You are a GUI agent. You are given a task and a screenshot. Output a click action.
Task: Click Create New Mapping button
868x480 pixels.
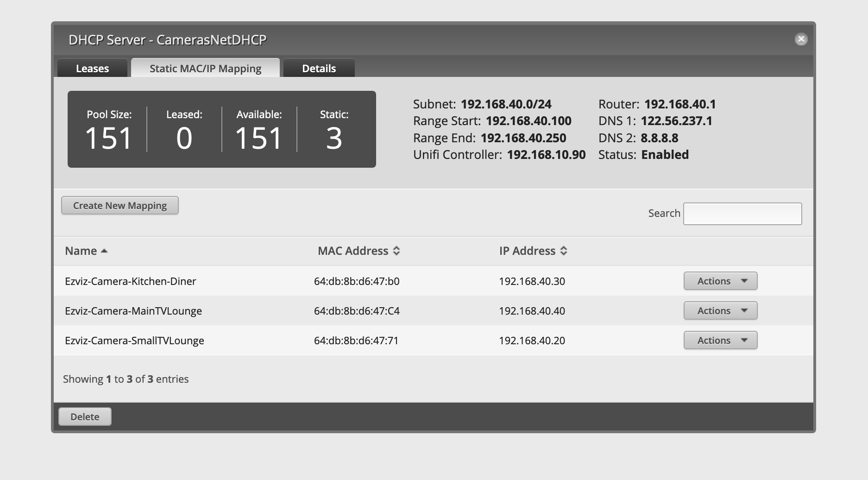[120, 205]
